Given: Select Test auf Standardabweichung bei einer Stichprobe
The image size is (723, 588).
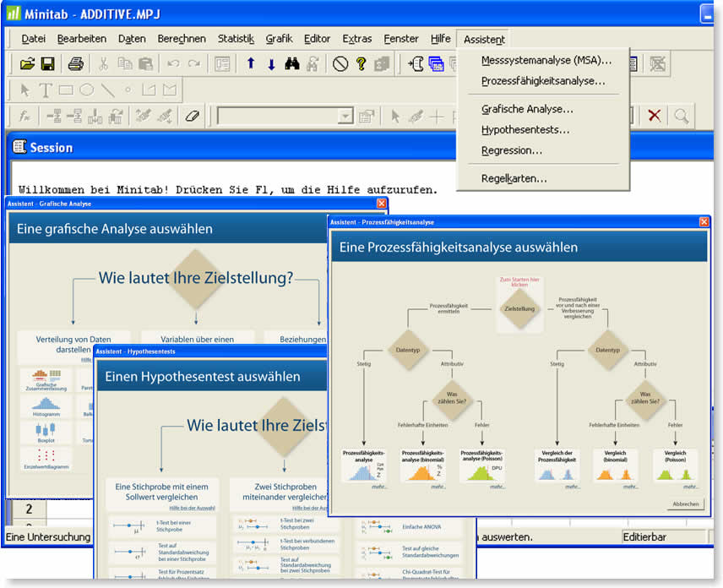Looking at the screenshot, I should point(162,552).
